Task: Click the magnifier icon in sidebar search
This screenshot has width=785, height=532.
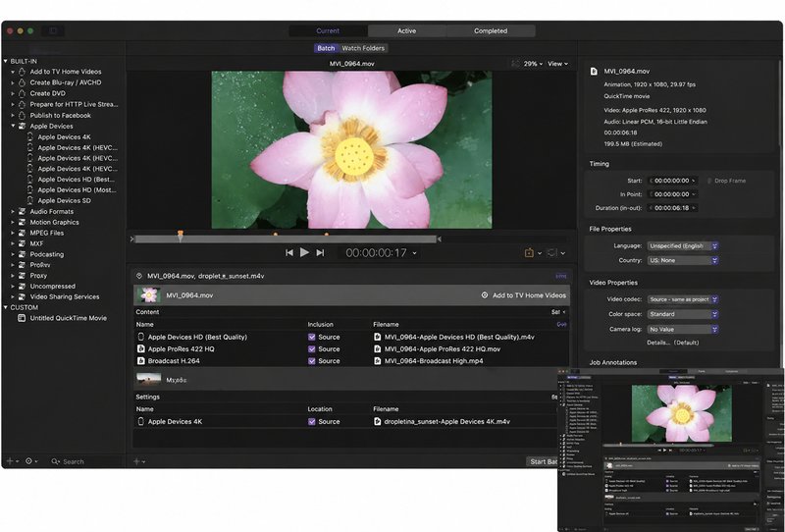Action: coord(55,462)
